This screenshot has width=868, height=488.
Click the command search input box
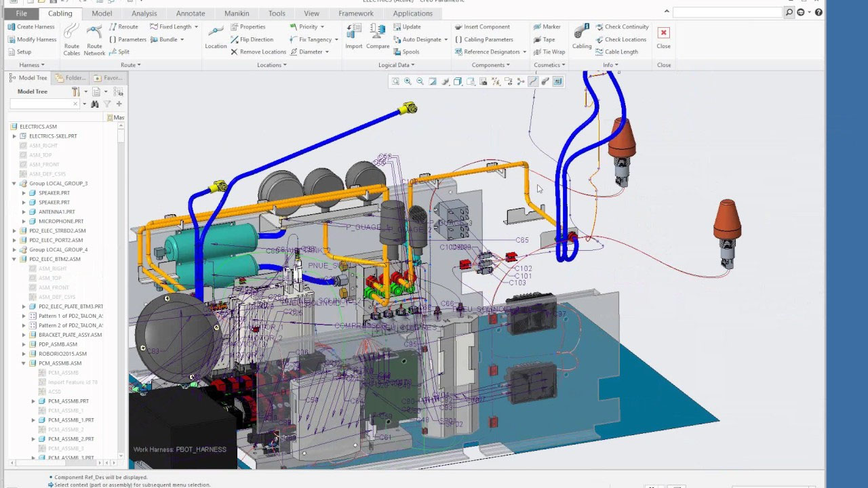pyautogui.click(x=728, y=13)
